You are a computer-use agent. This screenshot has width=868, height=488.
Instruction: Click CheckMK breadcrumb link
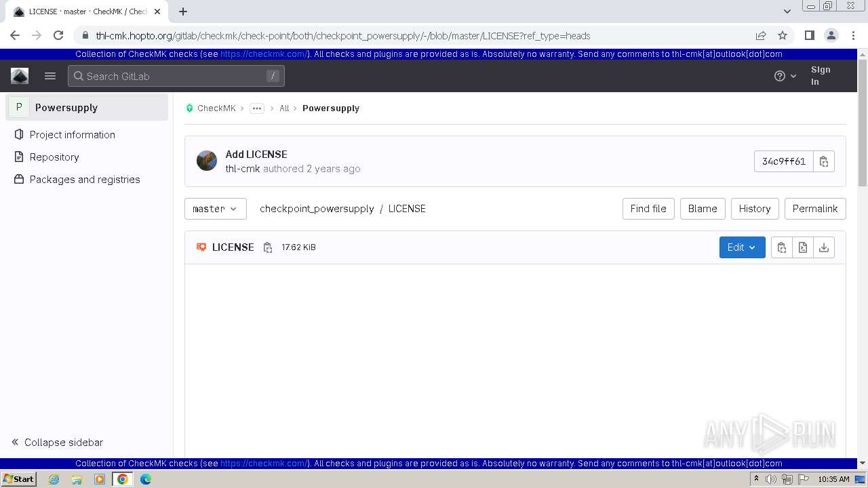pyautogui.click(x=216, y=108)
